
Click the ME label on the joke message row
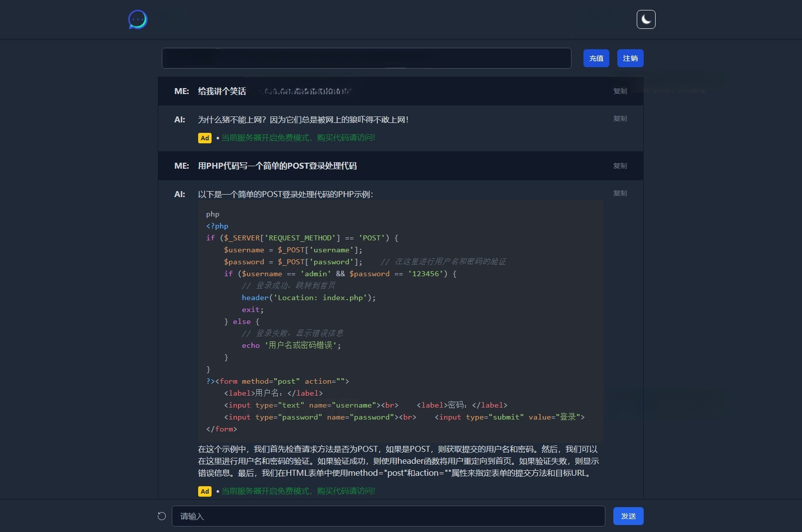pyautogui.click(x=182, y=92)
